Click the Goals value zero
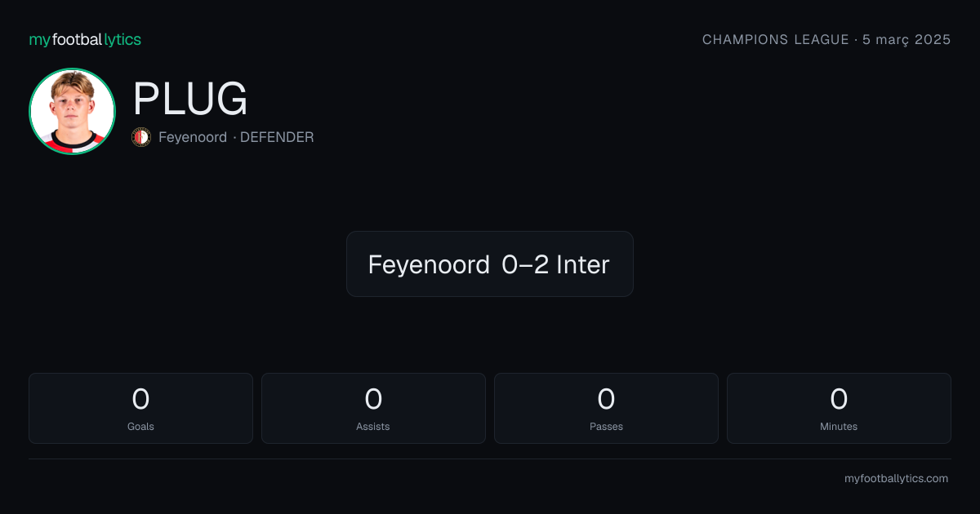This screenshot has width=980, height=514. pos(140,399)
